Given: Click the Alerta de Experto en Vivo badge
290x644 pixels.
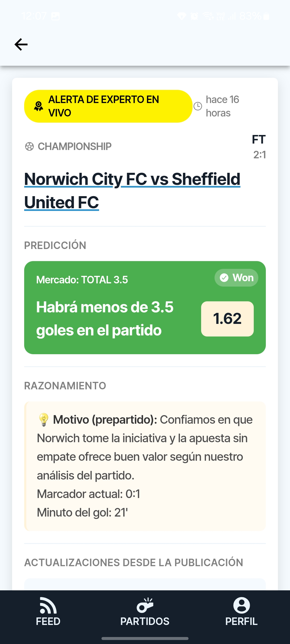Looking at the screenshot, I should click(x=108, y=106).
